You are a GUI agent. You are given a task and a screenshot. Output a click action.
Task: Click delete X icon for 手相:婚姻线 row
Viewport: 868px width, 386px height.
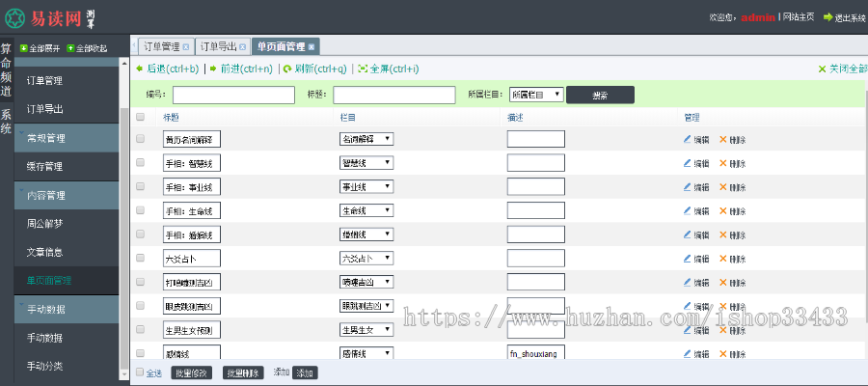point(722,234)
